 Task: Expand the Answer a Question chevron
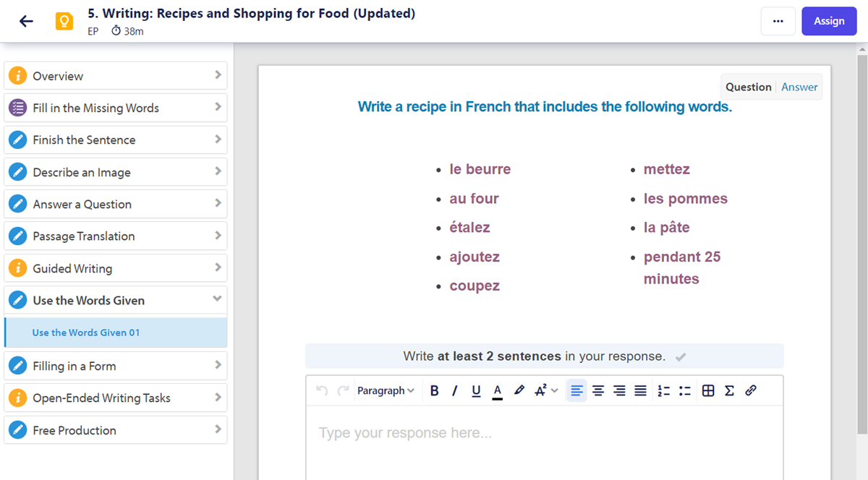218,203
